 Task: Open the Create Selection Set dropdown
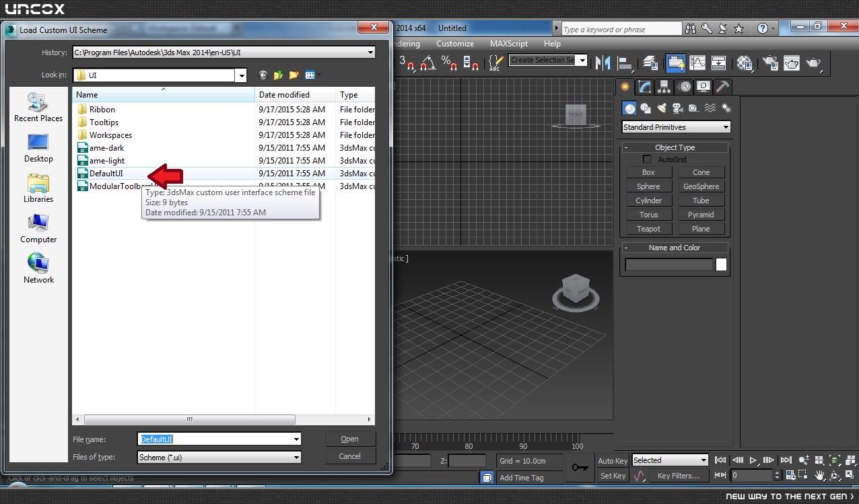click(582, 60)
